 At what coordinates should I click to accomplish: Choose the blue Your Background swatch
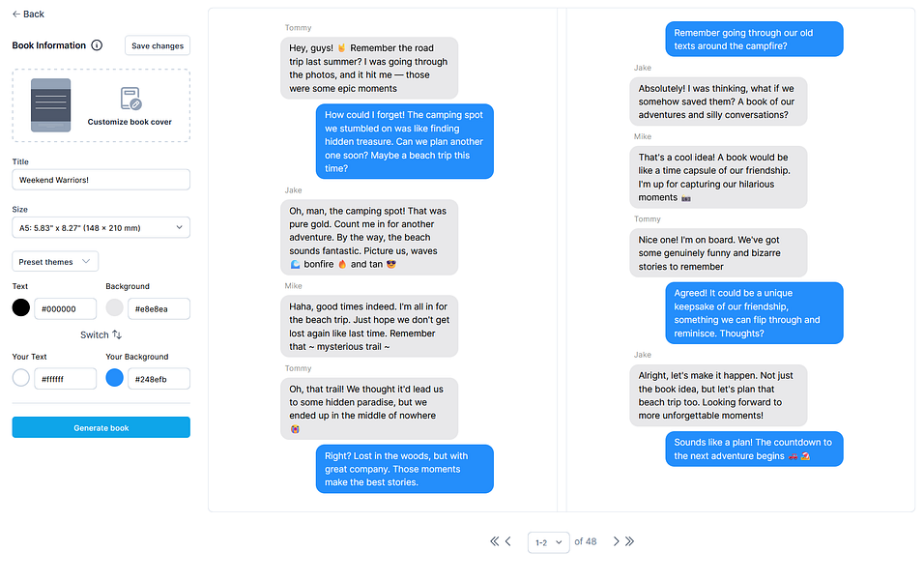point(115,379)
